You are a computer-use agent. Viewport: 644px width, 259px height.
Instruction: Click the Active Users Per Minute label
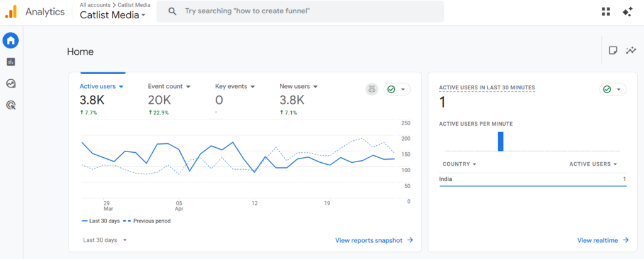[x=475, y=124]
